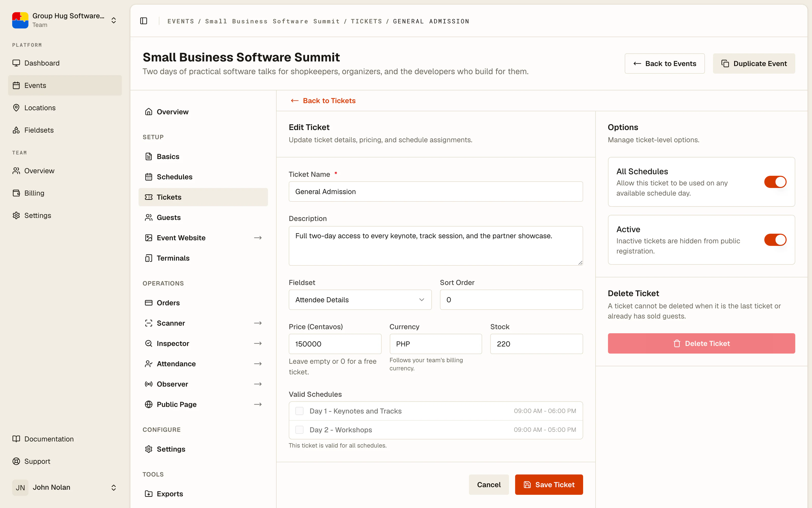Open Terminals section

[x=203, y=258]
